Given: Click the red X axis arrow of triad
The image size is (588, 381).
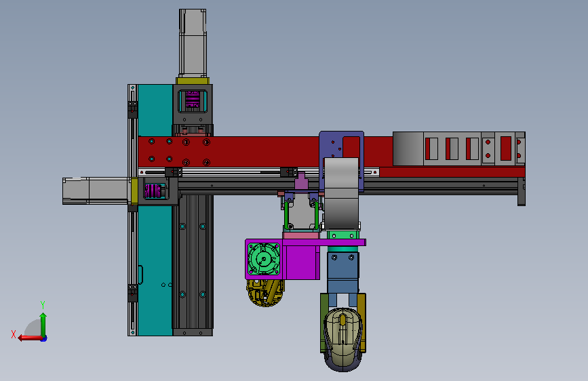Looking at the screenshot, I should tap(30, 338).
